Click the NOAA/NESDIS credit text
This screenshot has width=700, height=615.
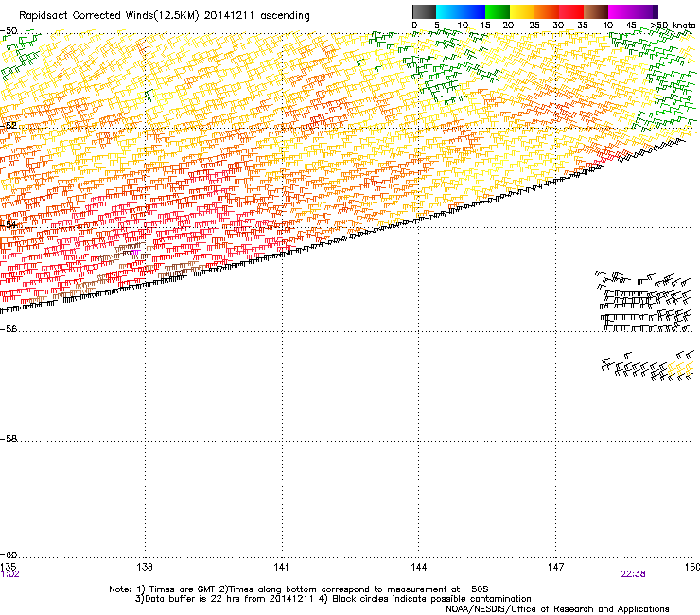pyautogui.click(x=557, y=609)
